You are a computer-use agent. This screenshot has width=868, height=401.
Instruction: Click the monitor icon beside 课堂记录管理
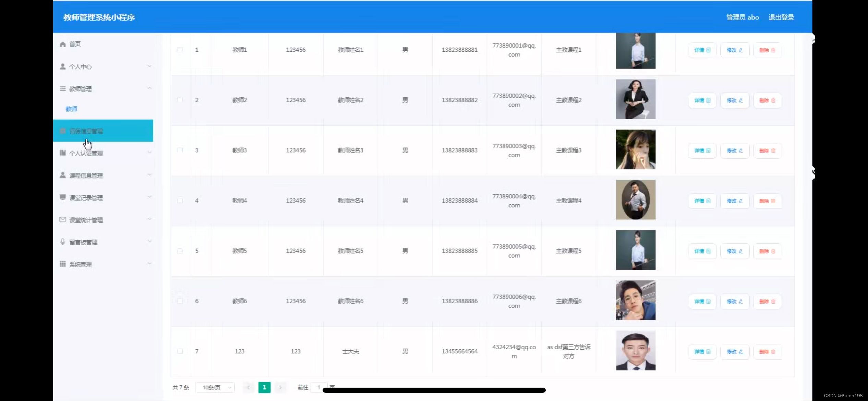(62, 197)
